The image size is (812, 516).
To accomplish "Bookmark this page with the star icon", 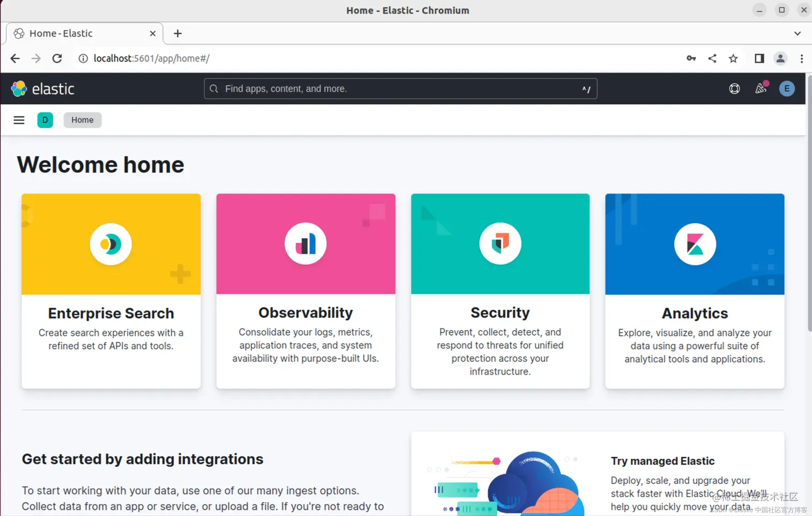I will click(x=733, y=59).
